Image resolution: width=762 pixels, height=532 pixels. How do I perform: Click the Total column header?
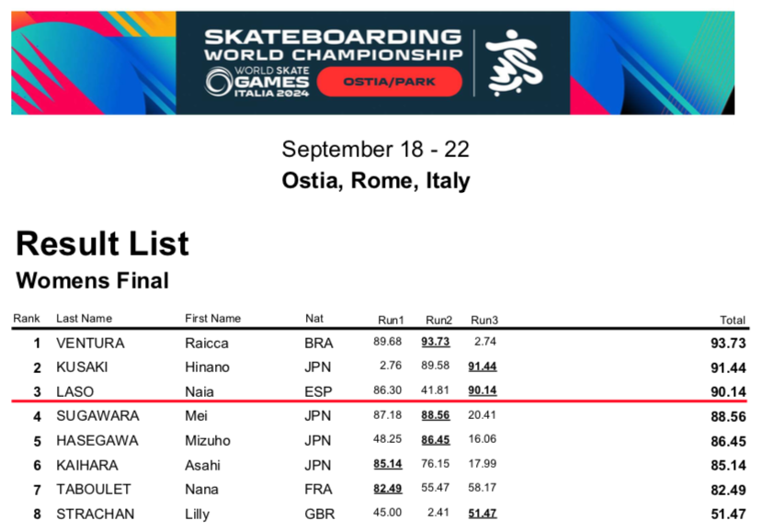pyautogui.click(x=732, y=320)
